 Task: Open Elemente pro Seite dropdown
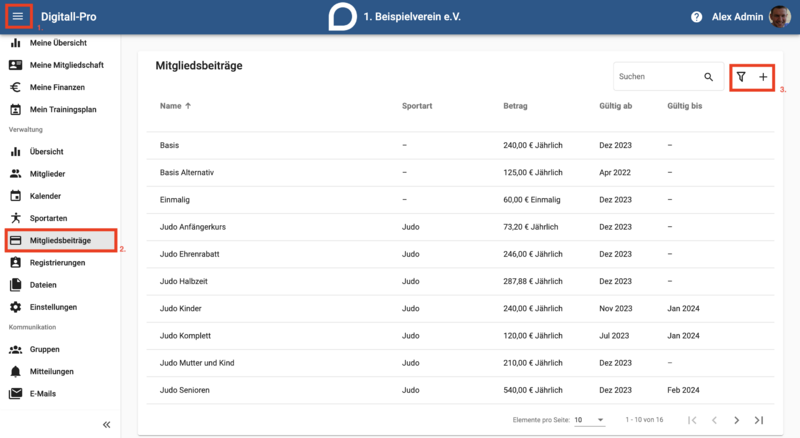[589, 420]
